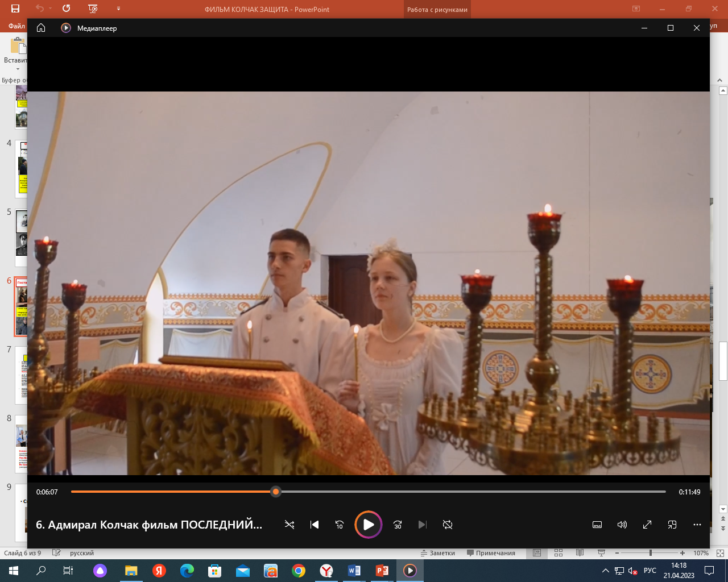Expand Quick Access Toolbar customization dropdown
The image size is (728, 582).
click(118, 9)
